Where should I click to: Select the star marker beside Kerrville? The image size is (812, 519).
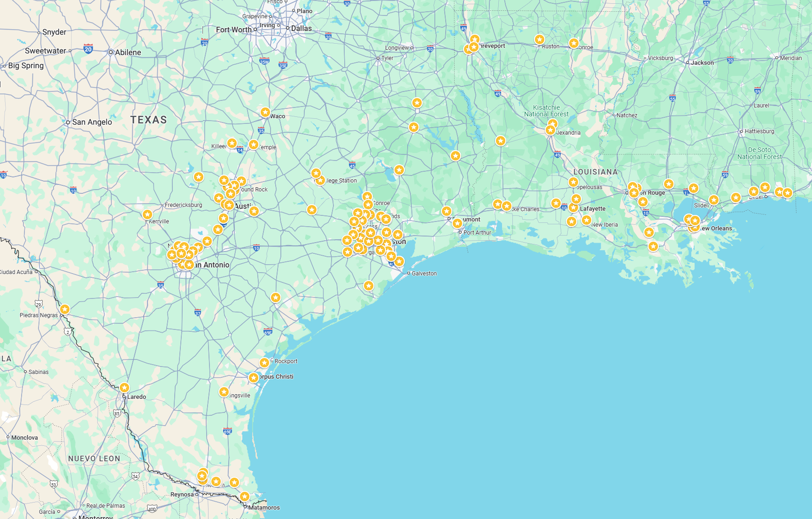(147, 214)
